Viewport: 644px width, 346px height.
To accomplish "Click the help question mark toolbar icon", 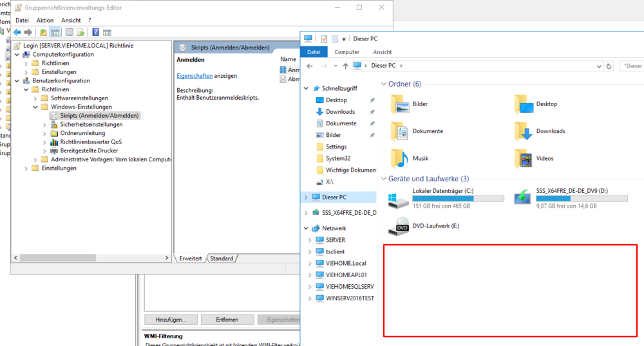I will coord(95,32).
